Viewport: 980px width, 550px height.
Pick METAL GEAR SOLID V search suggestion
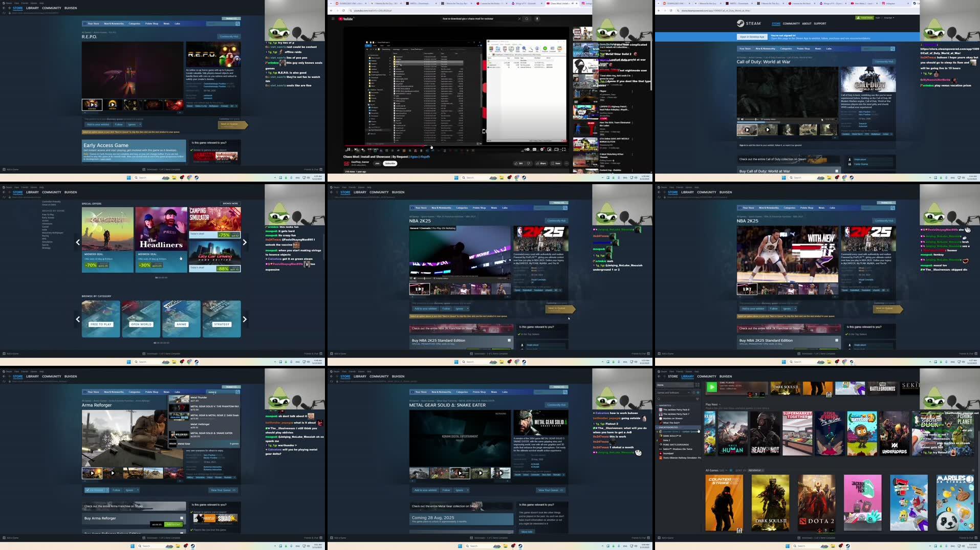(205, 408)
